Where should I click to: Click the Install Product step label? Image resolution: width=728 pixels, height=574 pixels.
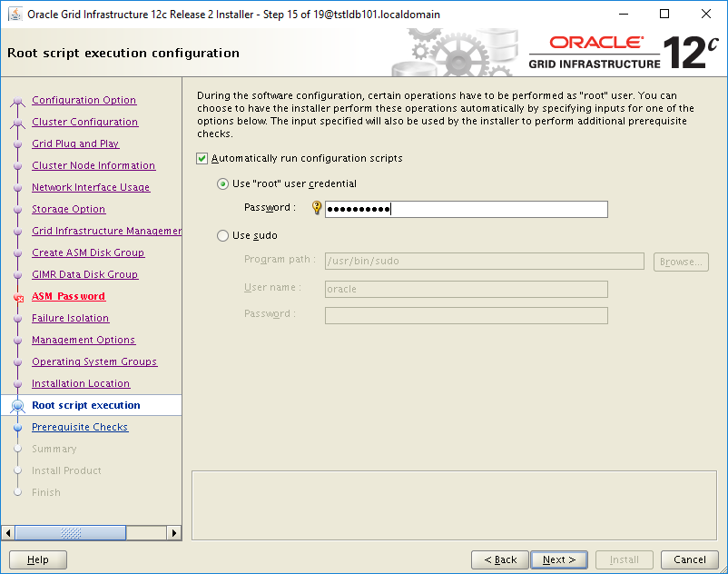pos(66,471)
